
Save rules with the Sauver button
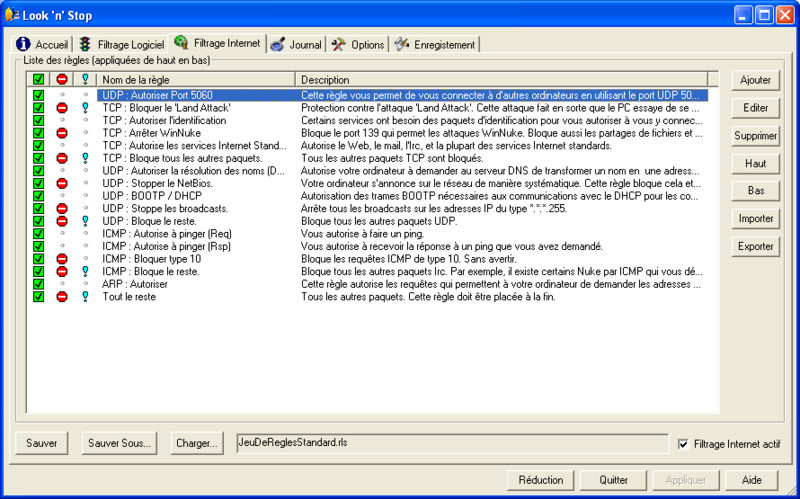(42, 443)
